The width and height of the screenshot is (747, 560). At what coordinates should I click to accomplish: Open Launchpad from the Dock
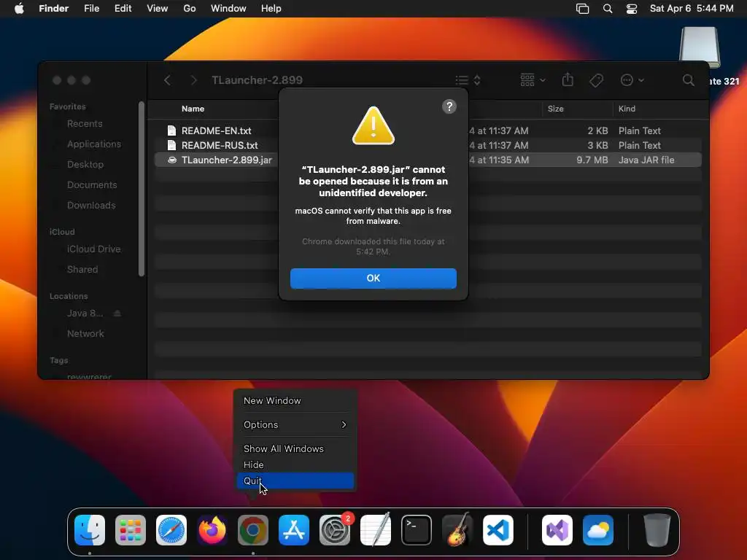[131, 530]
